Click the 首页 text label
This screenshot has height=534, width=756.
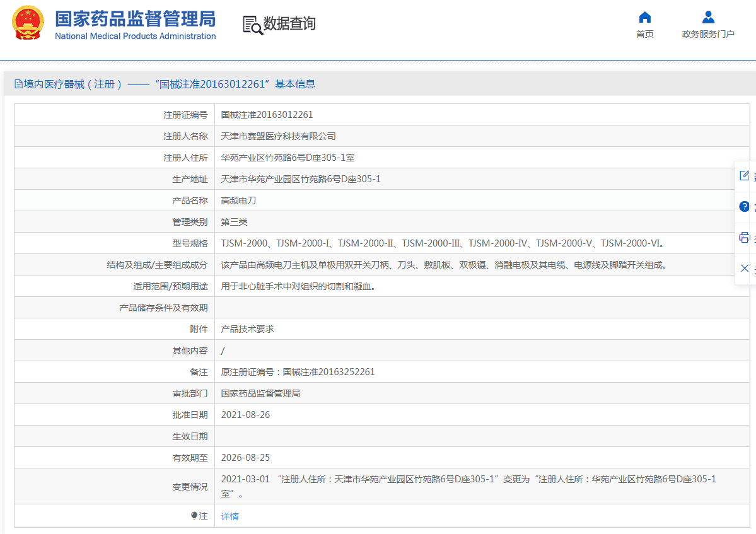pyautogui.click(x=644, y=34)
